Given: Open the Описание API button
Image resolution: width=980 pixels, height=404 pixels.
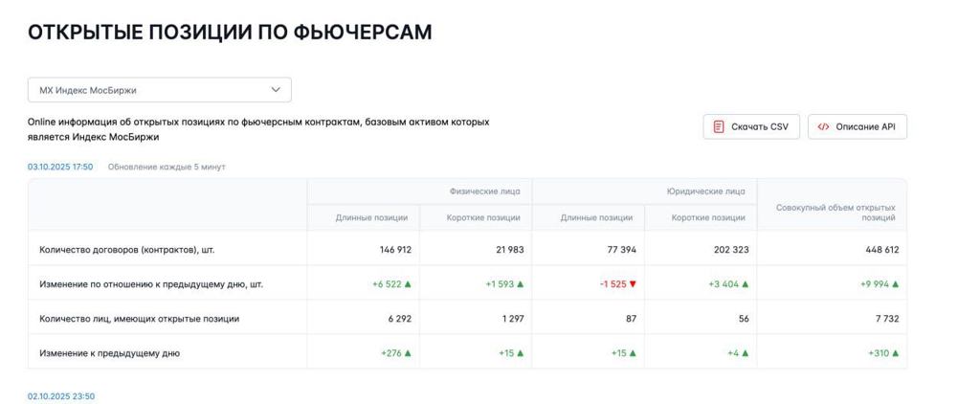Looking at the screenshot, I should (857, 127).
